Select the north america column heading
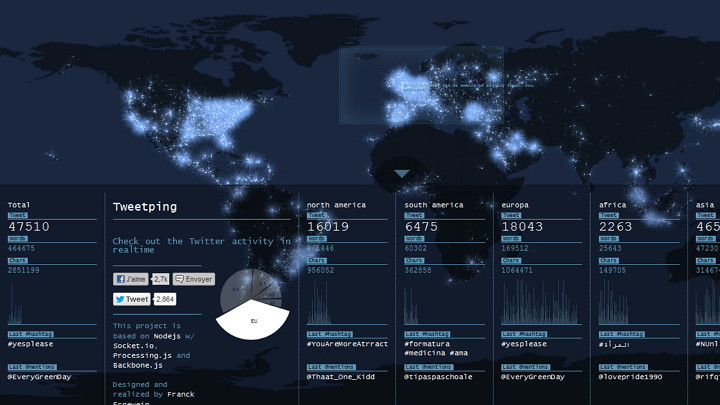 point(336,205)
